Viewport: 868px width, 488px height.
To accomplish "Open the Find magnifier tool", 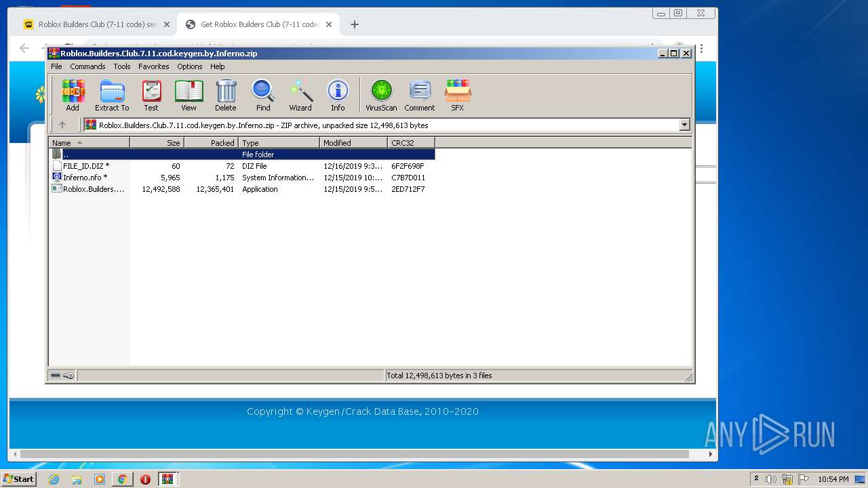I will (263, 95).
